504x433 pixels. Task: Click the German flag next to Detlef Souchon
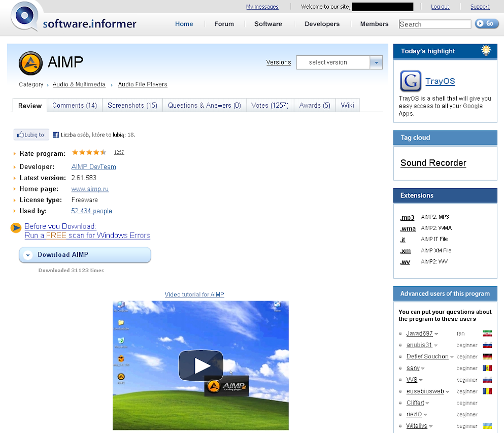pyautogui.click(x=487, y=356)
